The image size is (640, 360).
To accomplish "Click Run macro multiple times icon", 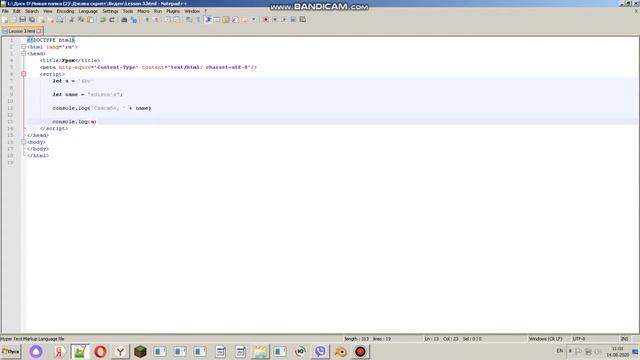I will (293, 20).
